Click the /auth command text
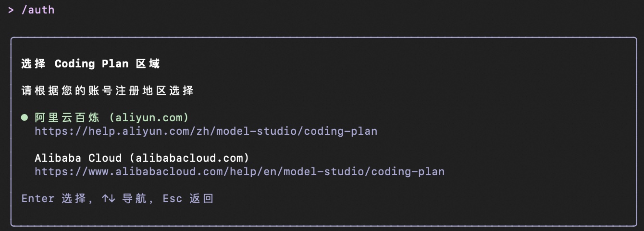Screen dimensions: 644x231 point(38,10)
